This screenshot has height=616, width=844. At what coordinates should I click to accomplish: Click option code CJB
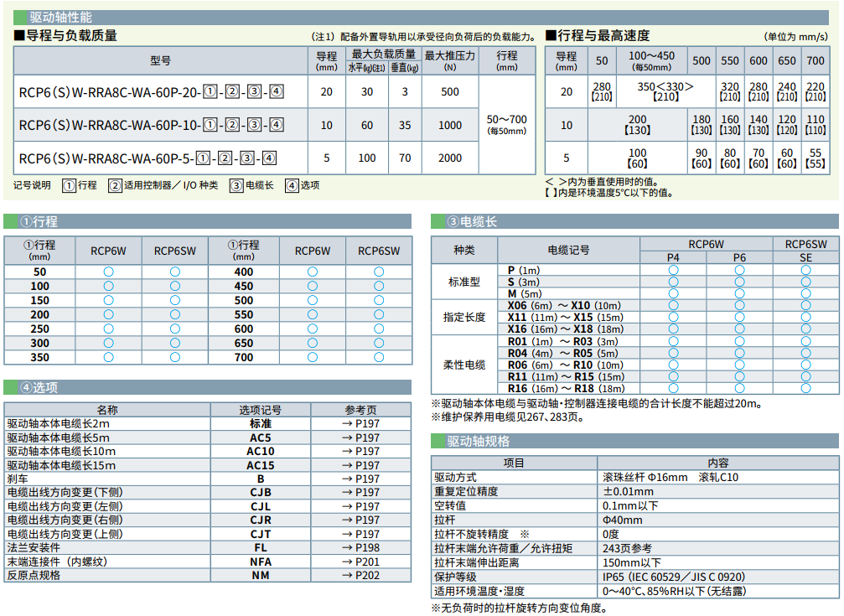pyautogui.click(x=260, y=492)
